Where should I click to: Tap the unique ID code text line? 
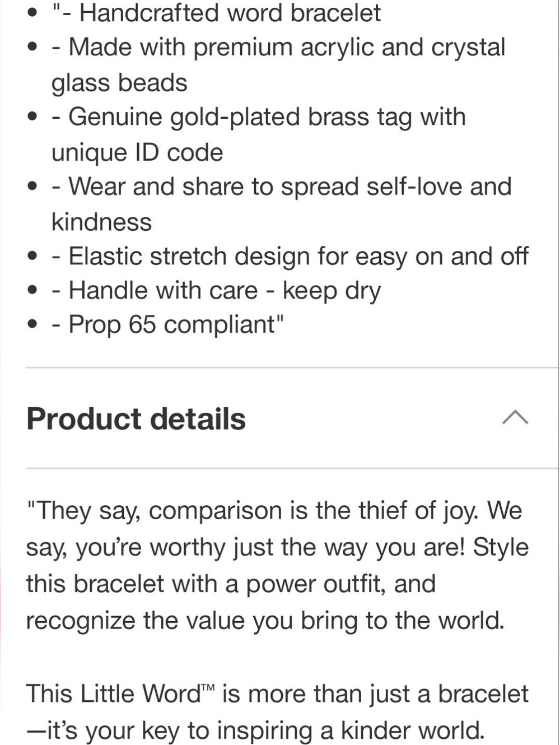coord(137,152)
